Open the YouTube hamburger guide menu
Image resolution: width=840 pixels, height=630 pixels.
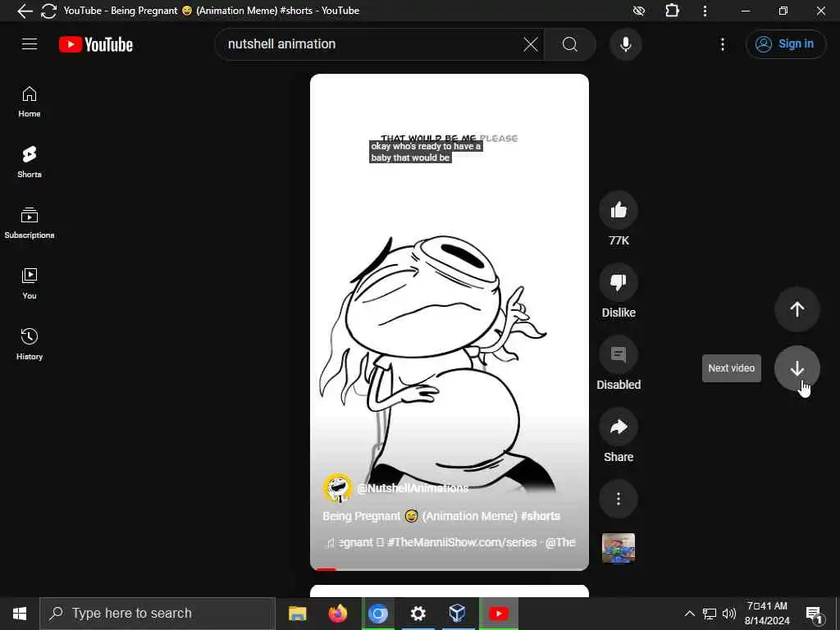coord(30,44)
